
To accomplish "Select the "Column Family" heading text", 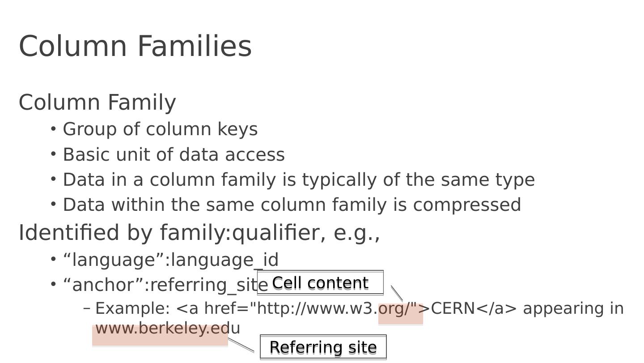I will click(x=97, y=102).
